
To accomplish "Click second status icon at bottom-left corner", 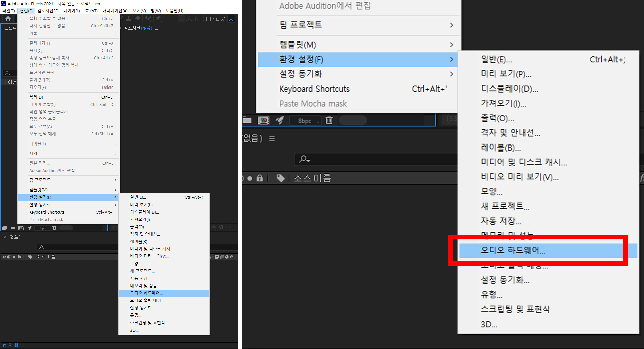I will (x=10, y=345).
